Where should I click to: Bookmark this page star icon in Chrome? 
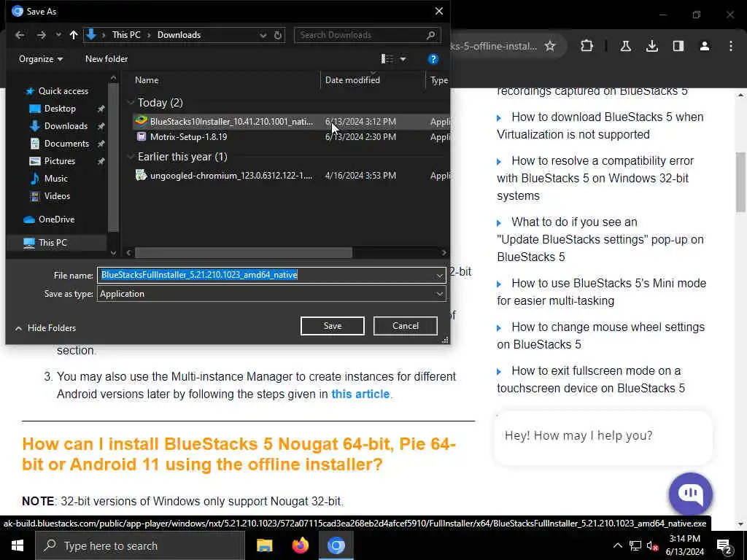point(550,46)
